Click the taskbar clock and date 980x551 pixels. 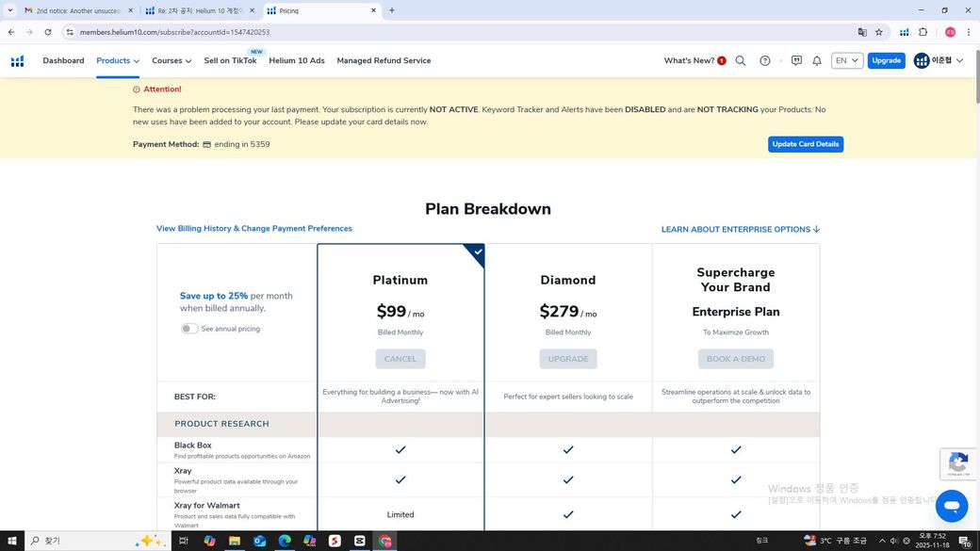[x=932, y=541]
